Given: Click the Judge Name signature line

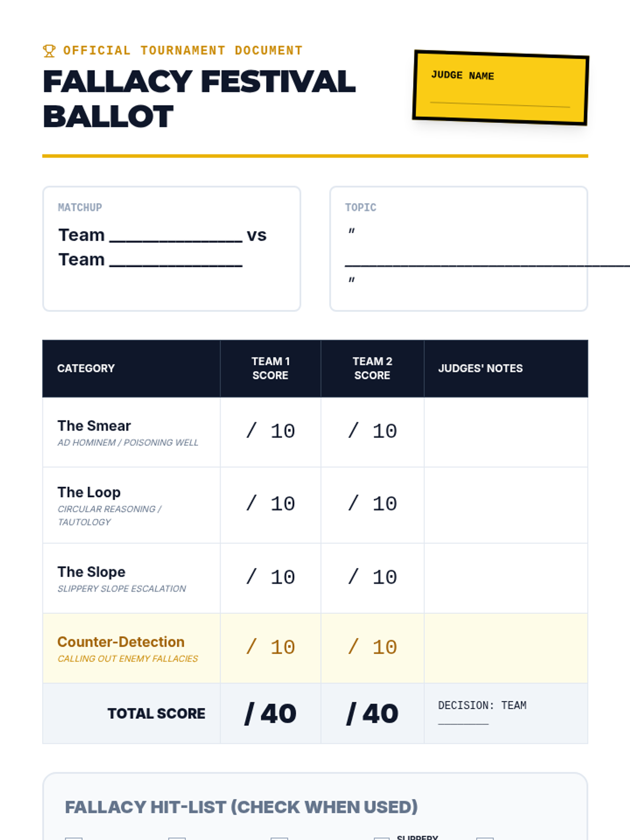Looking at the screenshot, I should click(x=499, y=104).
